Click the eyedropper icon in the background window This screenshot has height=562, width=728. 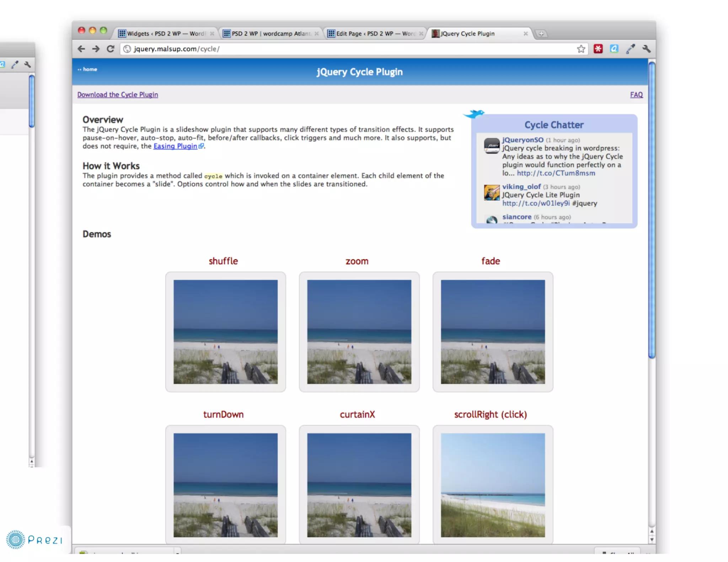15,64
